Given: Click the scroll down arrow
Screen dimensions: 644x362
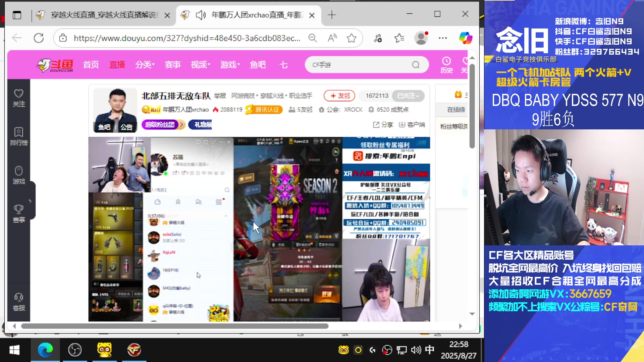Looking at the screenshot, I should tap(472, 314).
